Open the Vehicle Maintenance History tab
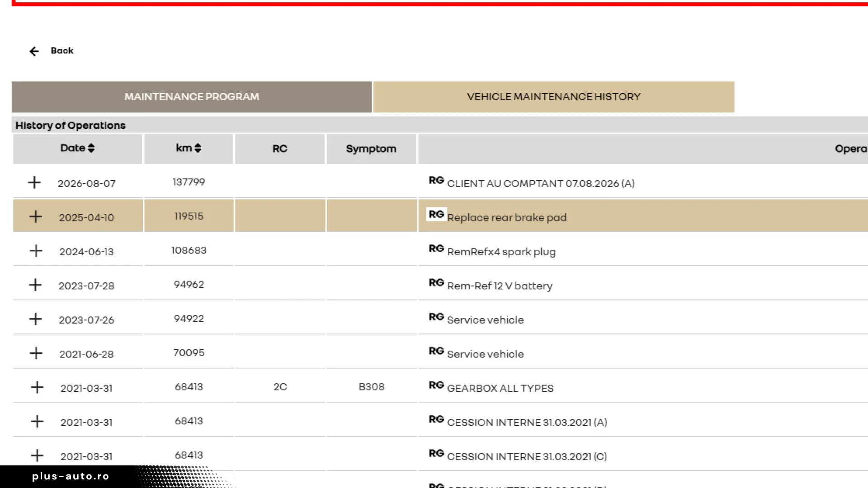The height and width of the screenshot is (488, 868). pos(554,97)
